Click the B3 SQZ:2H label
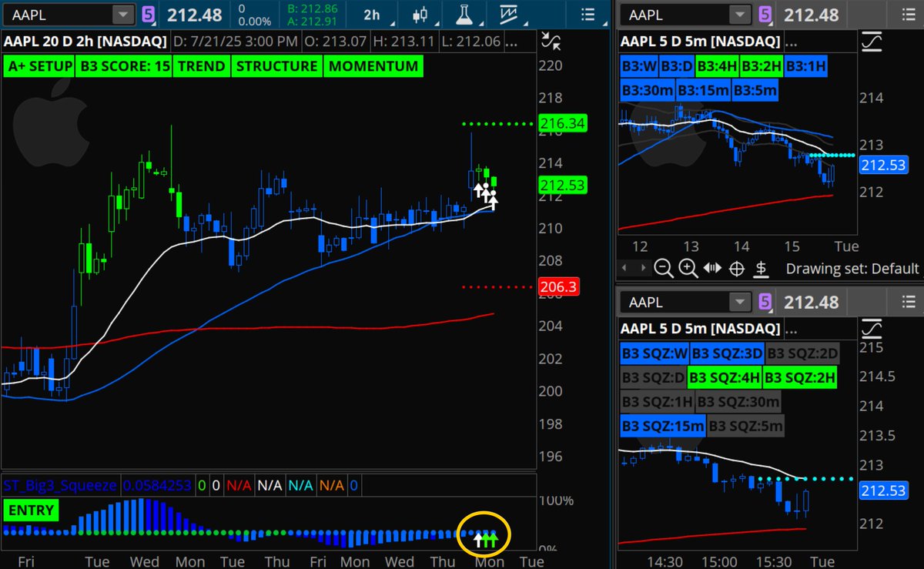 (x=799, y=378)
